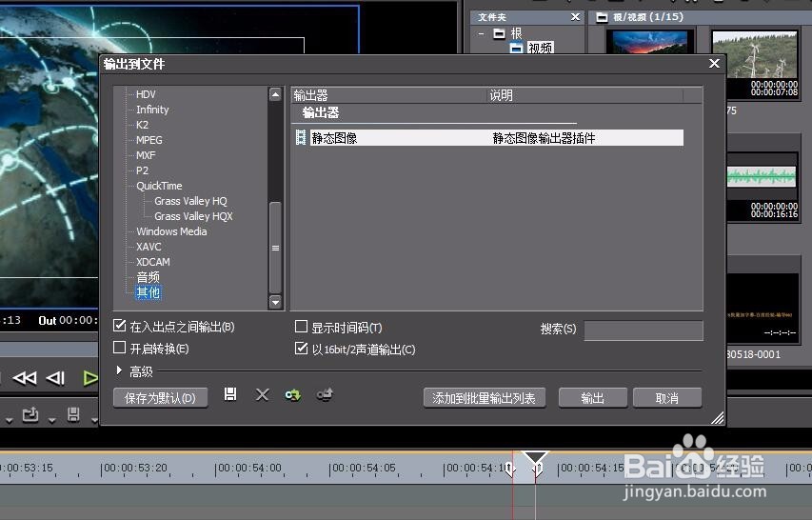This screenshot has width=812, height=520.
Task: Select the 静态图像 exporter row
Action: click(489, 138)
